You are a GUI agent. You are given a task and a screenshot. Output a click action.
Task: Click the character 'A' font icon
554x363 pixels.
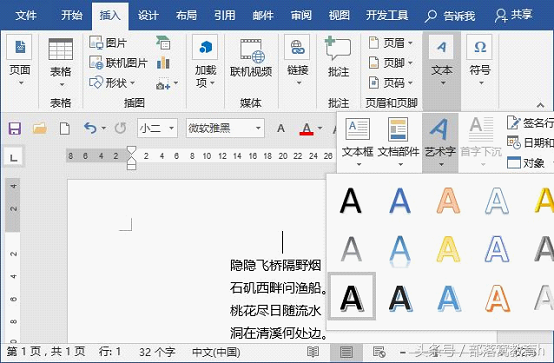coord(281,128)
